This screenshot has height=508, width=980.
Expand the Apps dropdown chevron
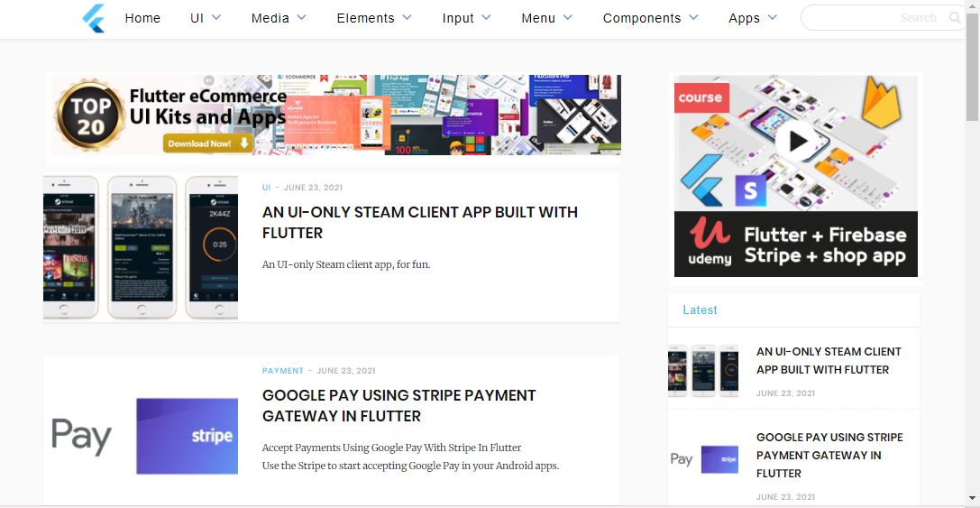click(x=773, y=17)
